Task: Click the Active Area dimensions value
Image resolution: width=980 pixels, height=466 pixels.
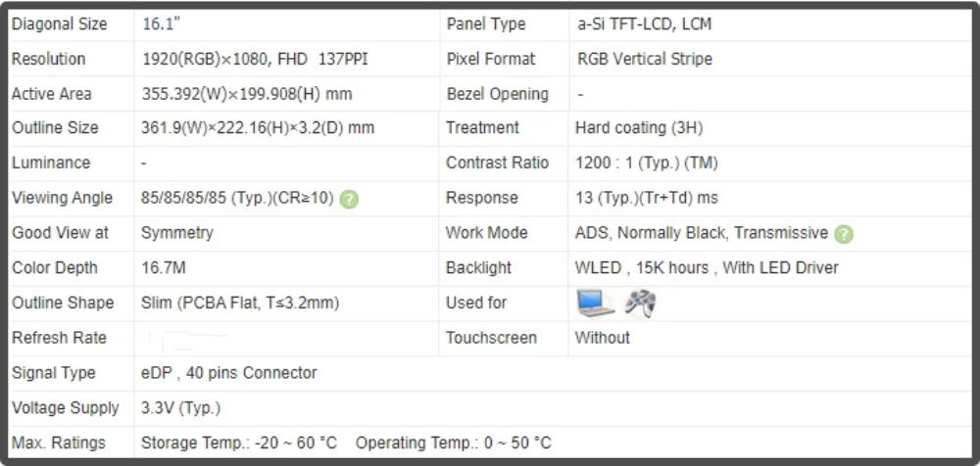Action: 247,94
